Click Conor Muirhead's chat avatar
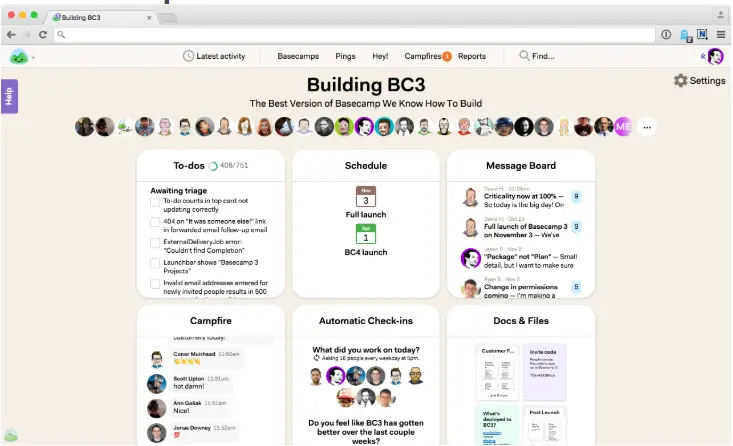The image size is (733, 446). [x=157, y=359]
